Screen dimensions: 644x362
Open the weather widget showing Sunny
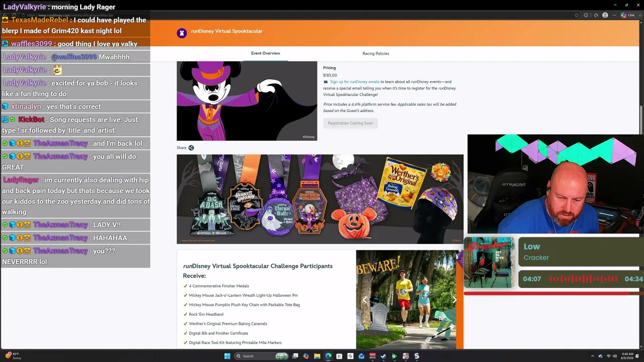[13, 356]
